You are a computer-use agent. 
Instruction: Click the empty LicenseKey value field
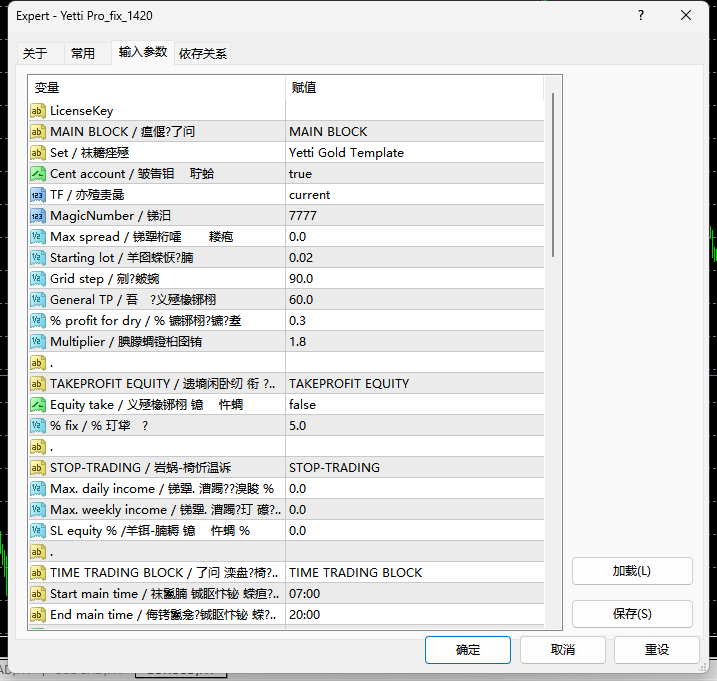coord(415,111)
